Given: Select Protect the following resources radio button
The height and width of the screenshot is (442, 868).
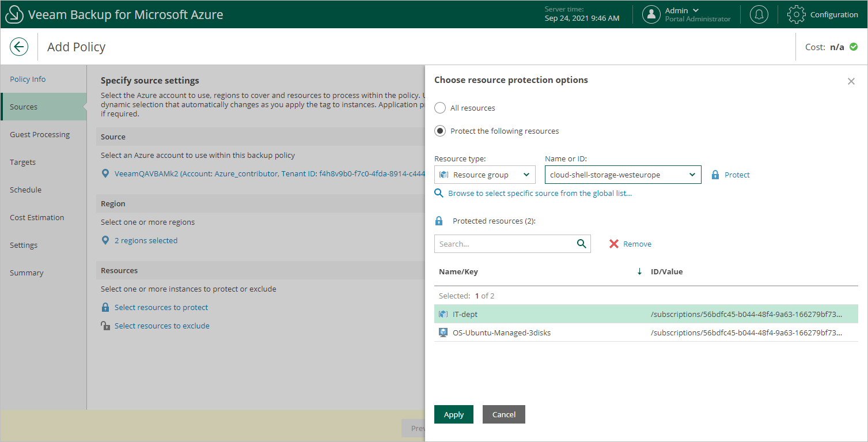Looking at the screenshot, I should click(440, 131).
